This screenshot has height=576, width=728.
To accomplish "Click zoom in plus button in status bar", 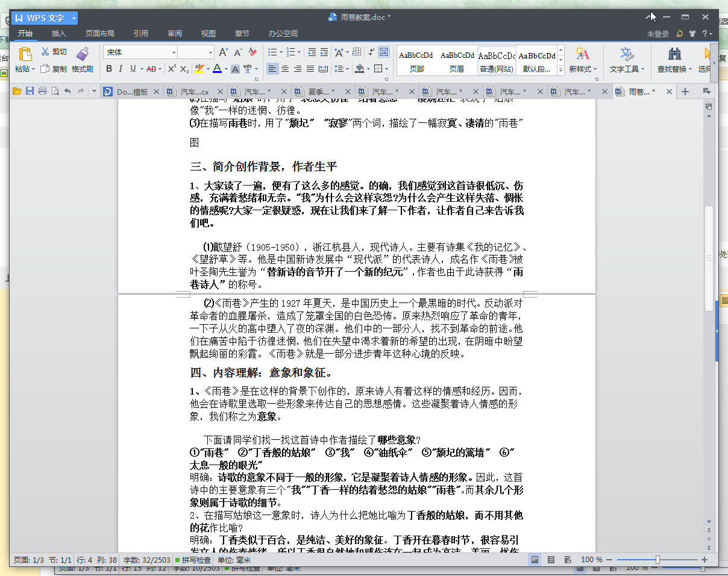I will tap(704, 560).
